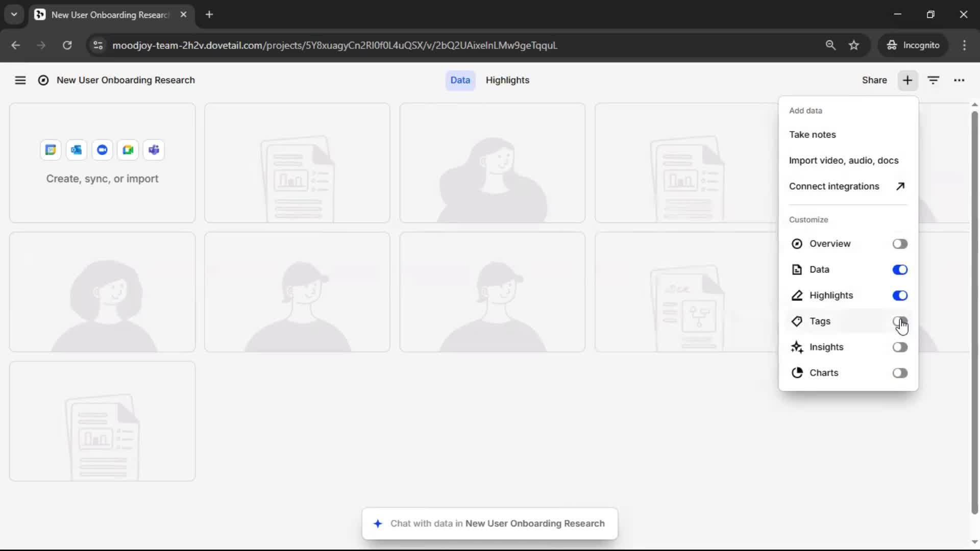Disable the Data toggle switch
Image resolution: width=980 pixels, height=551 pixels.
point(899,270)
